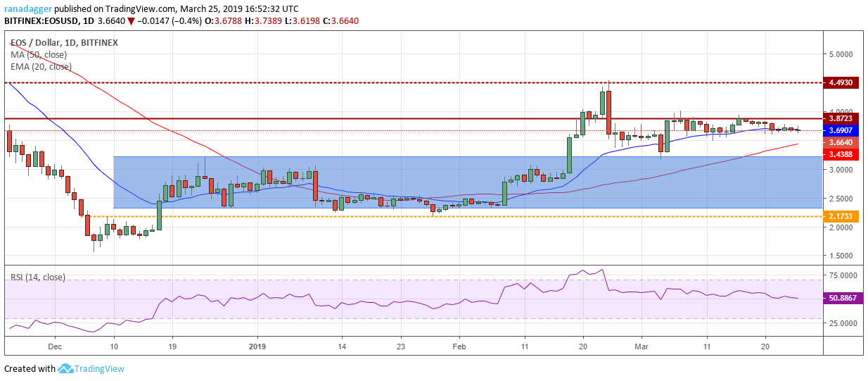868x381 pixels.
Task: Click the blue shaded range rectangle
Action: point(467,182)
